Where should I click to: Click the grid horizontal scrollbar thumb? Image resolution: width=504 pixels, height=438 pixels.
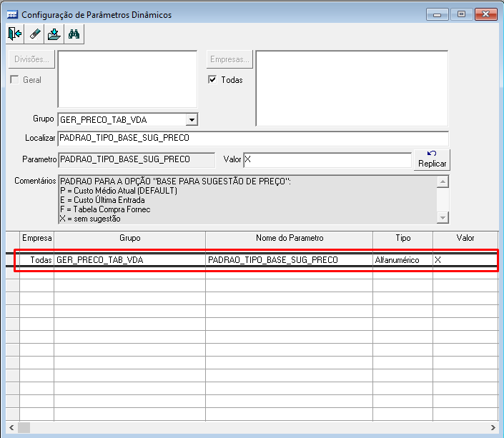click(24, 428)
